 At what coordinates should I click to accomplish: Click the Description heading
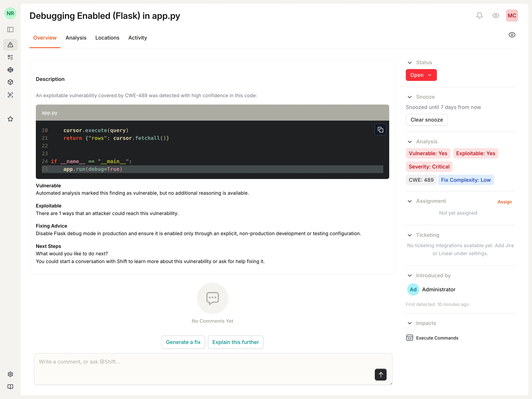click(x=50, y=79)
